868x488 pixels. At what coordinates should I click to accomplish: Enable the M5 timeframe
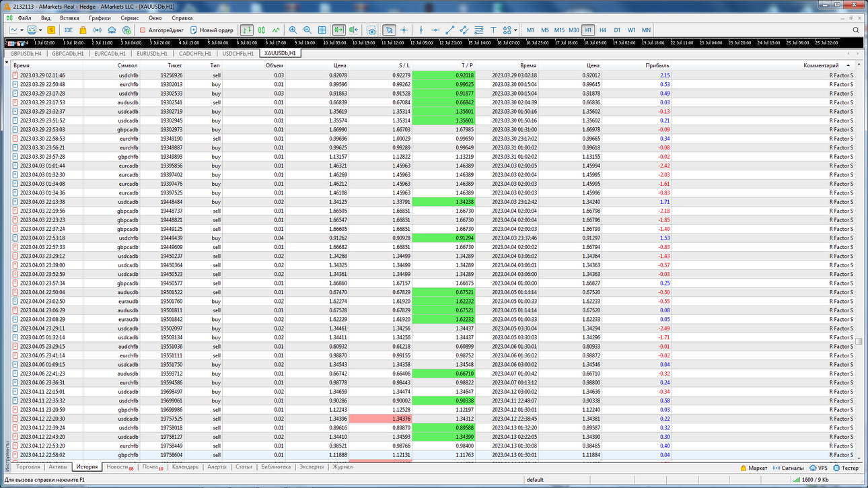point(545,30)
